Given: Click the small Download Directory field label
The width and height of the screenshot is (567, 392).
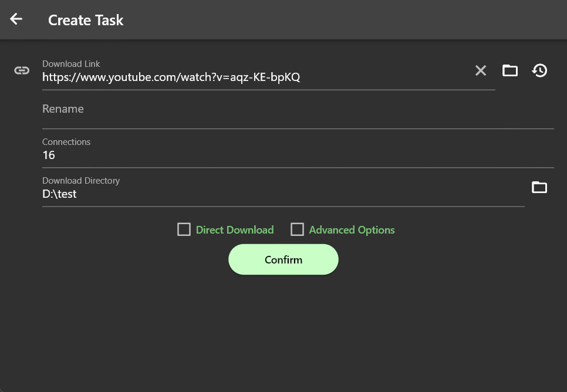Looking at the screenshot, I should tap(81, 181).
